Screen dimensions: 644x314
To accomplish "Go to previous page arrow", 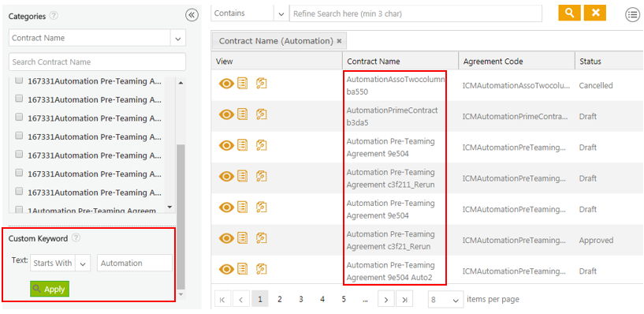I will [x=241, y=299].
